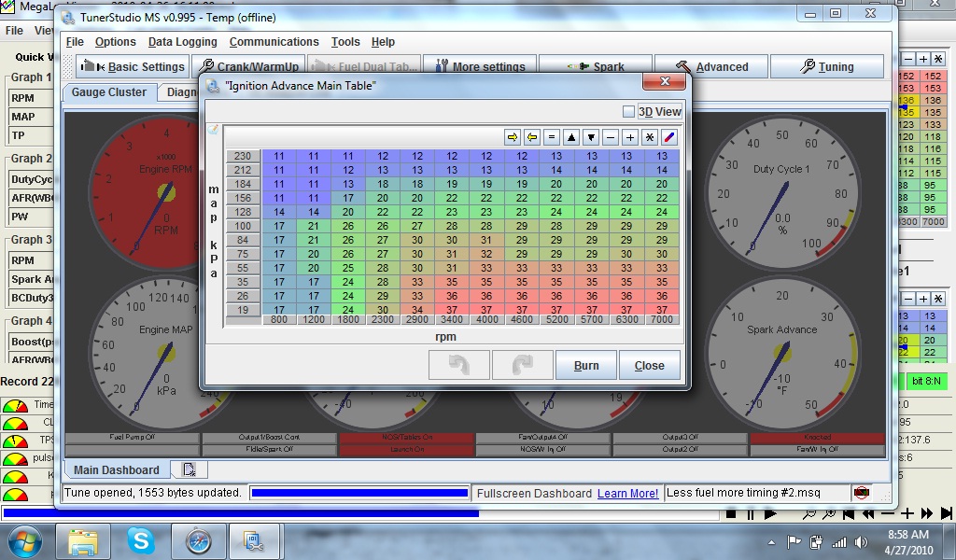Click the minus icon in table toolbar
Screen dimensions: 956x560
click(611, 137)
